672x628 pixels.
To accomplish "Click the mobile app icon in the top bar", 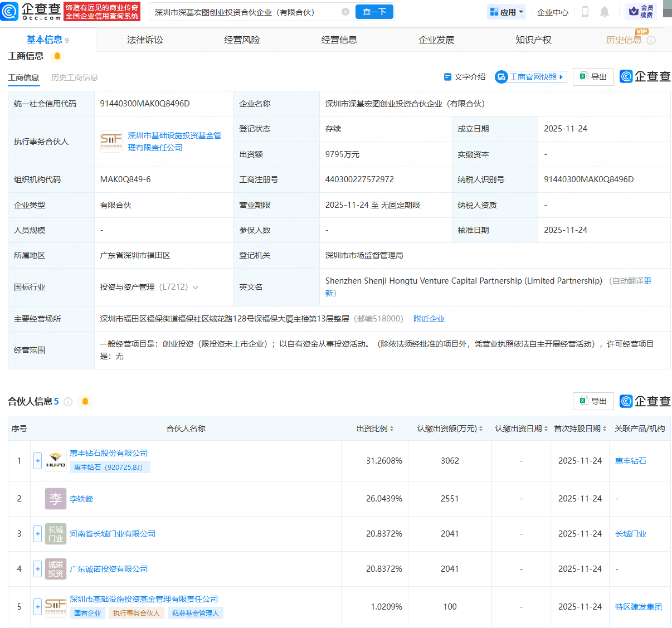I will click(584, 12).
